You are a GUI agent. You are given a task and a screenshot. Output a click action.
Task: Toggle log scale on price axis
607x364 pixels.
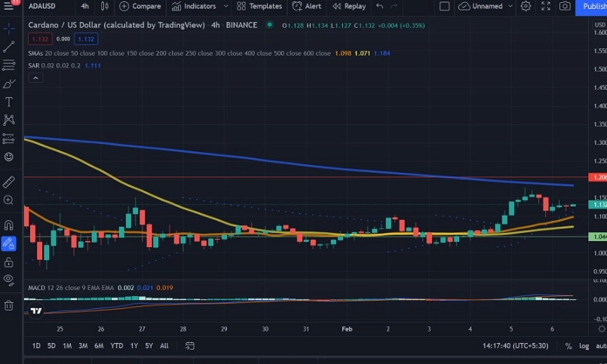[584, 346]
